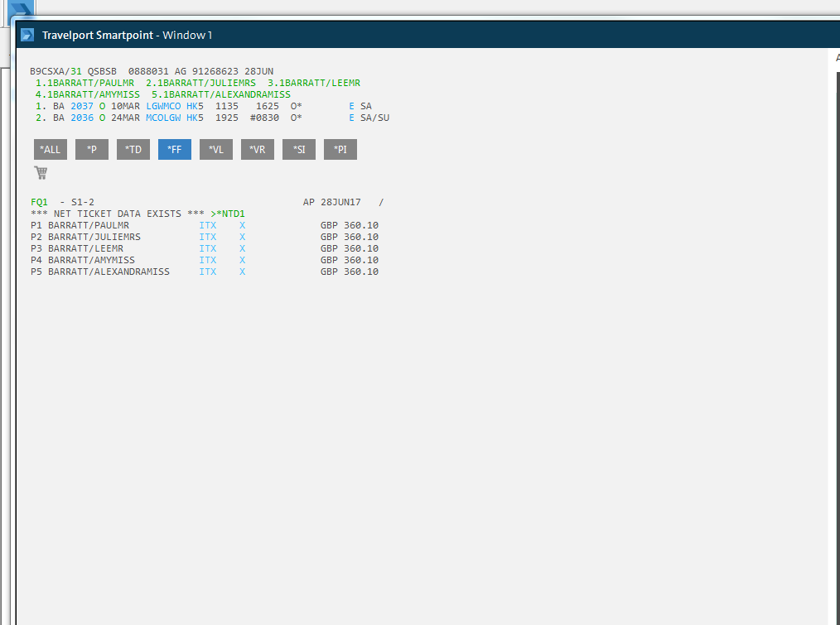
Task: Click the AP 28JUN17 date text
Action: click(332, 202)
